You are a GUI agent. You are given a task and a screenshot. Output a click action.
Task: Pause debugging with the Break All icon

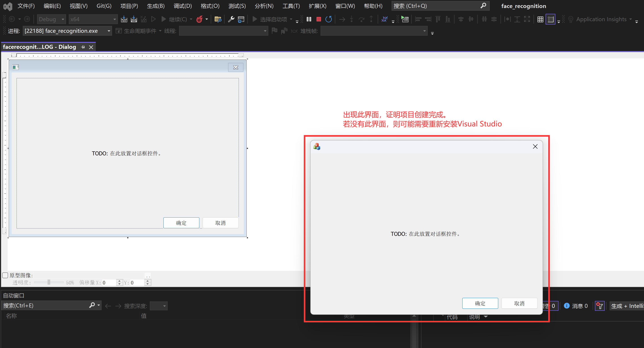click(309, 19)
